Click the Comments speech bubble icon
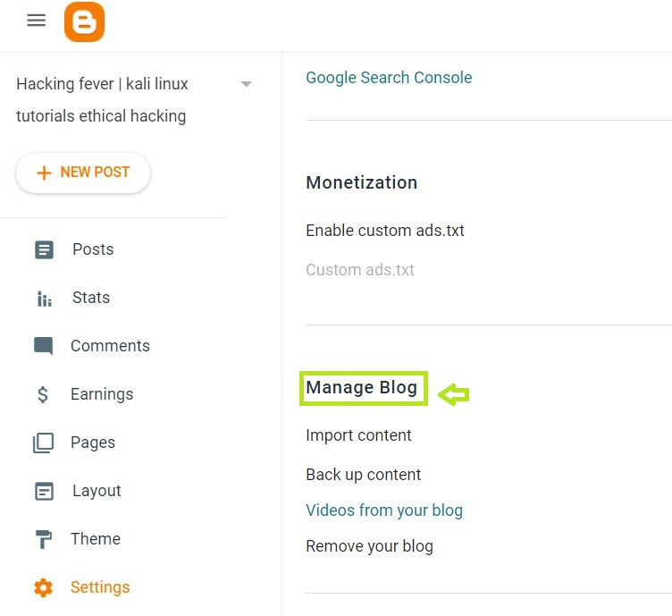The height and width of the screenshot is (616, 672). click(x=43, y=346)
